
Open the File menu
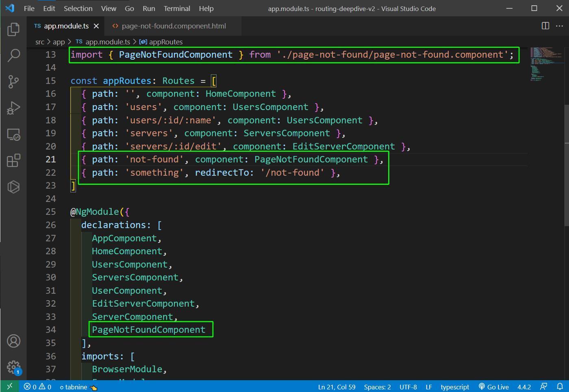click(29, 9)
